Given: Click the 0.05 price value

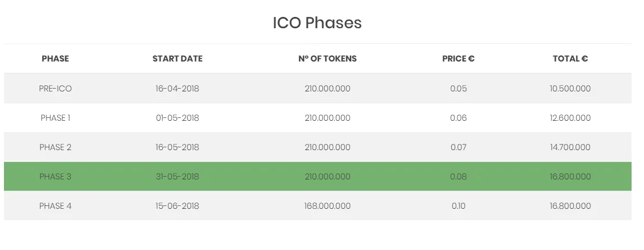Looking at the screenshot, I should [x=459, y=89].
